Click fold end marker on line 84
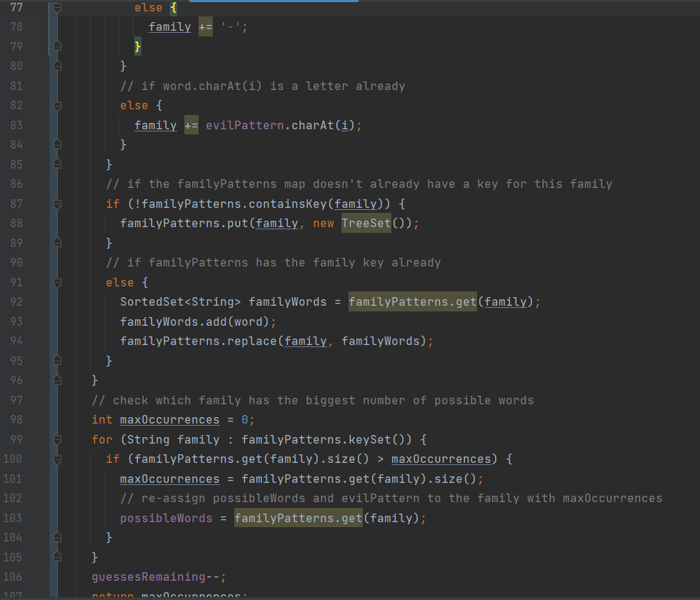 (58, 145)
